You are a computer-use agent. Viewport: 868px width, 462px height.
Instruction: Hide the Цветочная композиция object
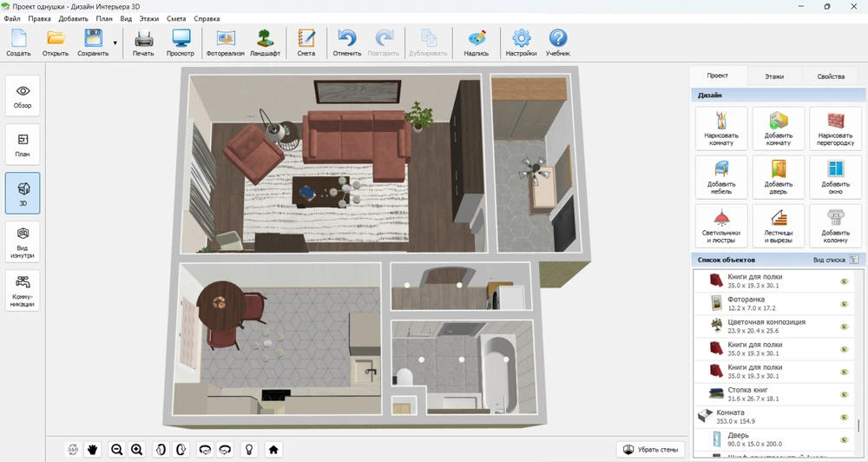click(844, 327)
